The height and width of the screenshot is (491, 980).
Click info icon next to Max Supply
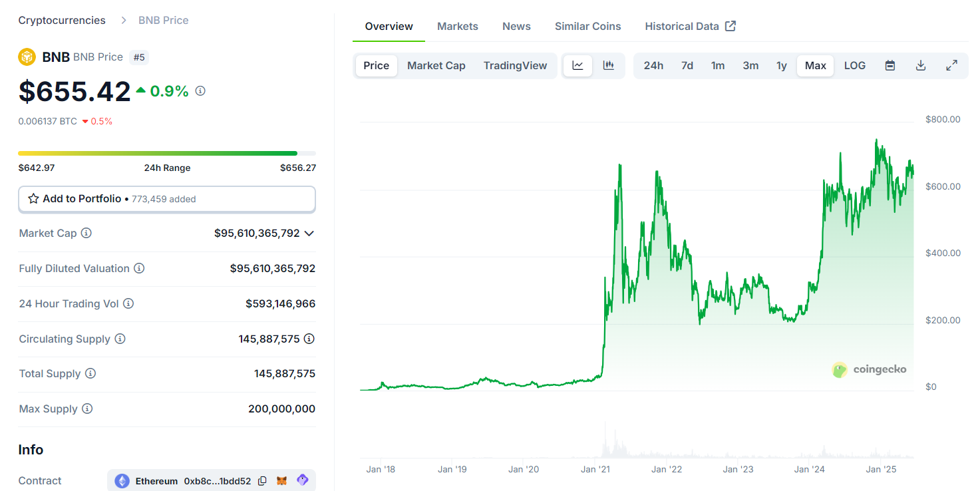pos(87,409)
